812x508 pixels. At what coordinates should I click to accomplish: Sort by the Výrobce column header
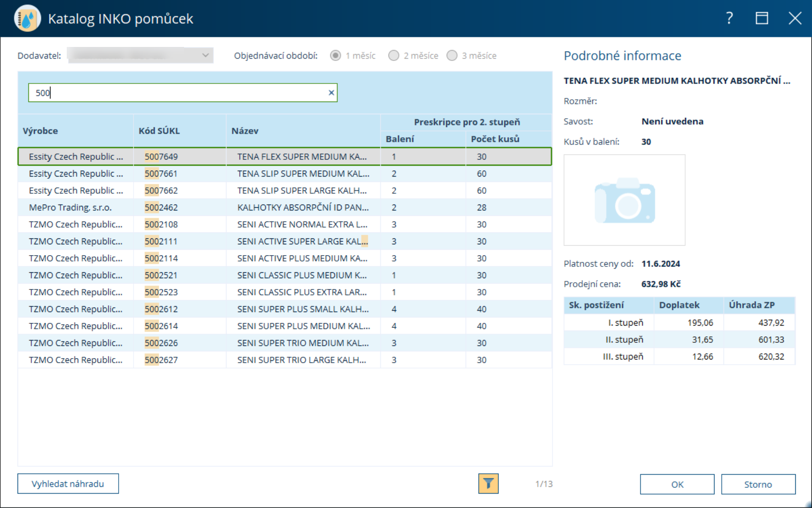(x=76, y=130)
